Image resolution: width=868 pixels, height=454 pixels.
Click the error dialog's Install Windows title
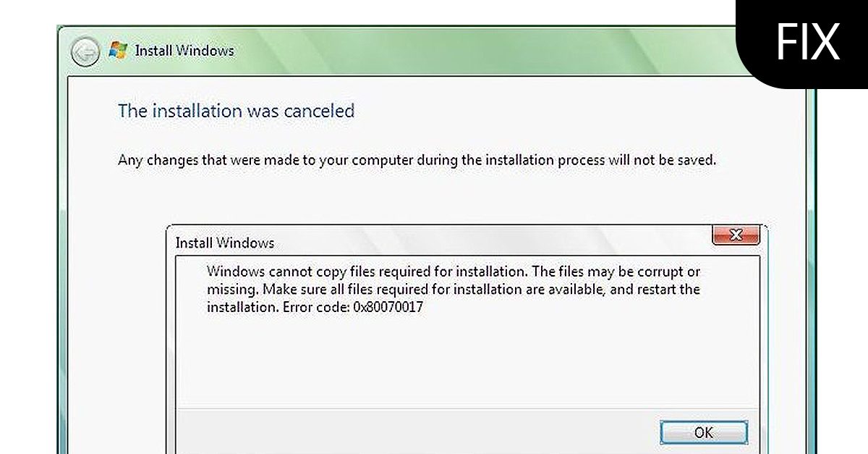tap(225, 243)
